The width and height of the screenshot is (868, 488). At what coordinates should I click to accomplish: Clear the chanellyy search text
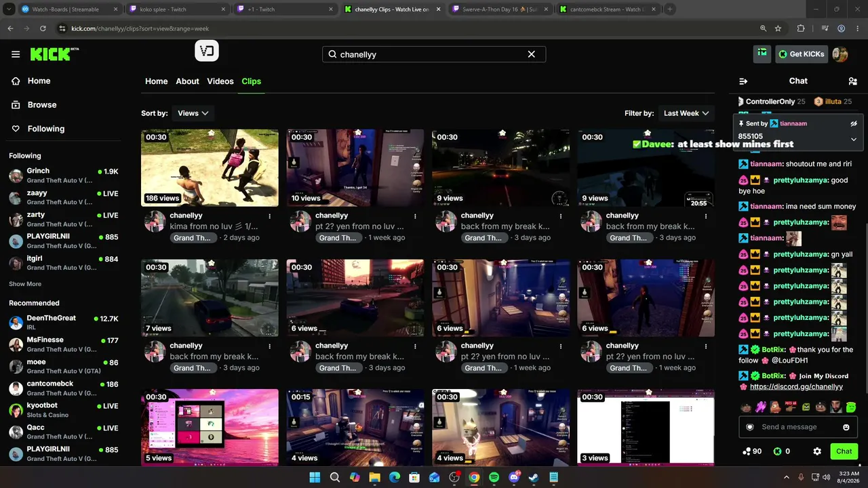pyautogui.click(x=532, y=54)
